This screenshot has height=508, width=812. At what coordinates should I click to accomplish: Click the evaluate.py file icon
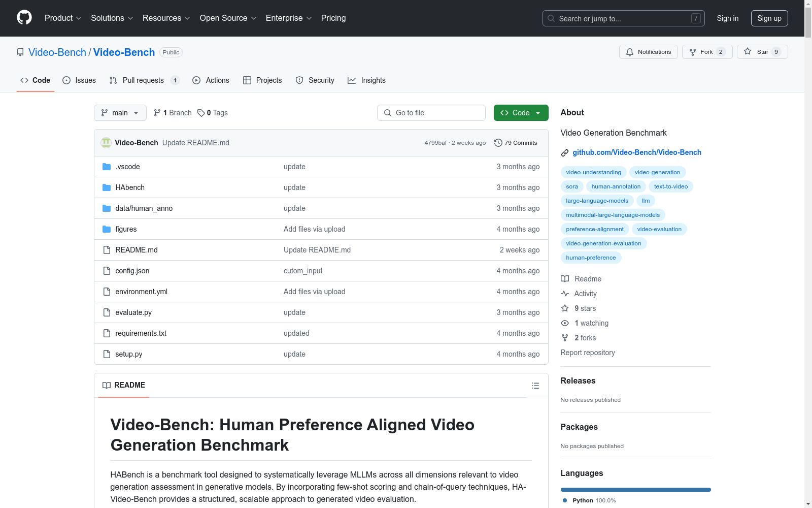pyautogui.click(x=107, y=312)
